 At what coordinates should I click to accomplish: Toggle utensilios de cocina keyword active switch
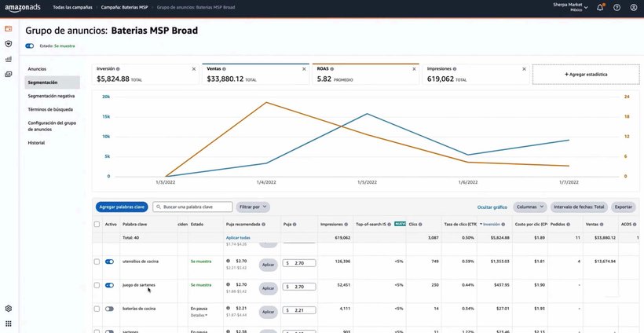coord(109,262)
